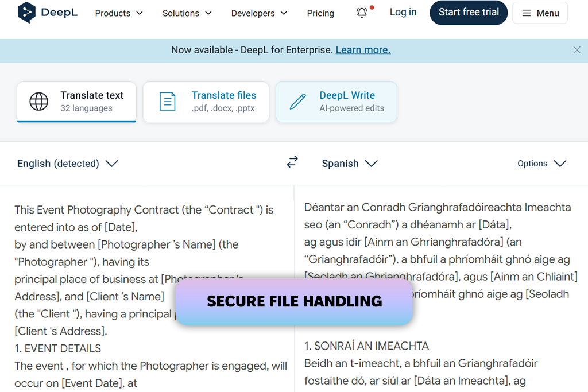This screenshot has width=588, height=392.
Task: Open the English (detected) language dropdown
Action: (68, 164)
